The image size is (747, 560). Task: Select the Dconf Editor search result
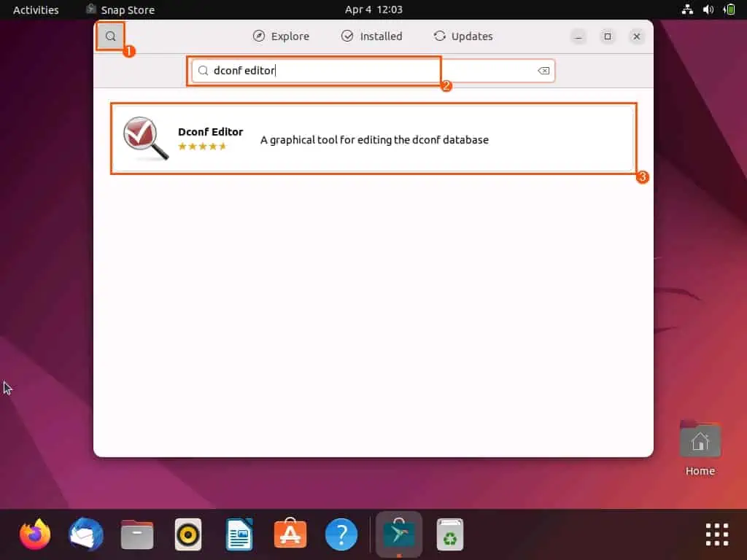point(373,139)
